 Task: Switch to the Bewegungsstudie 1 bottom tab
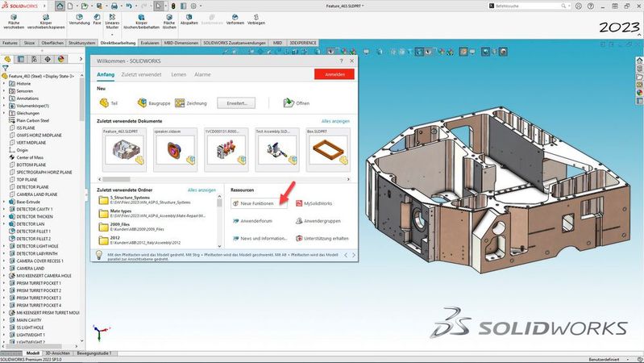94,353
